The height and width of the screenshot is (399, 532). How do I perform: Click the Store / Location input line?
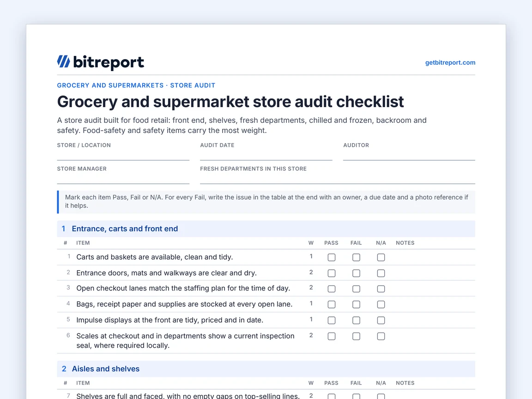pyautogui.click(x=123, y=155)
